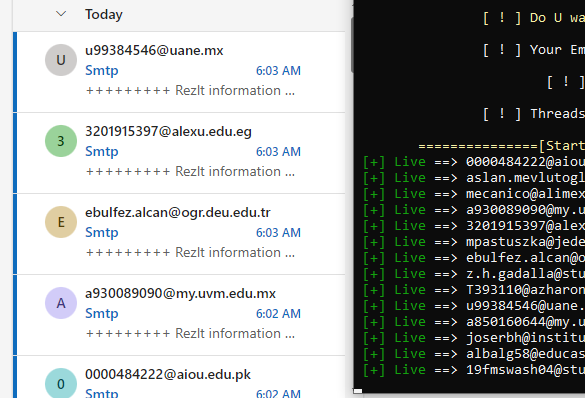Click terminal line 'Do U wa' prompt
The height and width of the screenshot is (398, 585).
(x=534, y=18)
